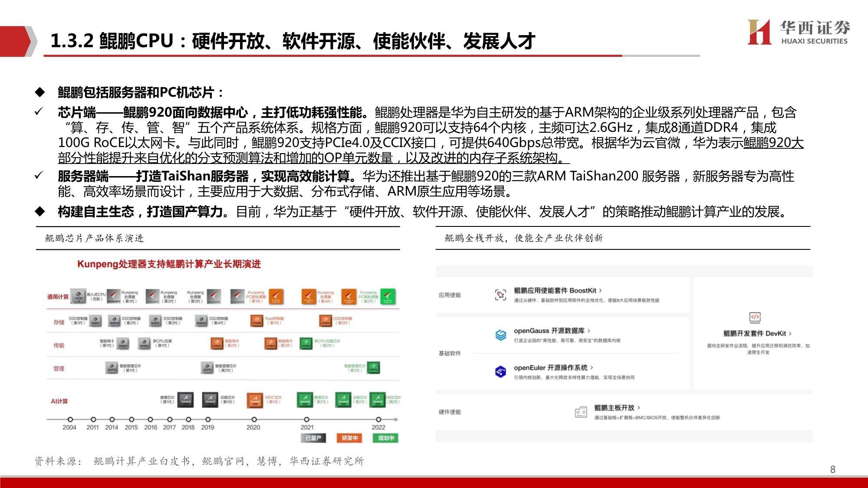The height and width of the screenshot is (488, 868).
Task: Select the AI计算 row label
Action: pyautogui.click(x=59, y=401)
